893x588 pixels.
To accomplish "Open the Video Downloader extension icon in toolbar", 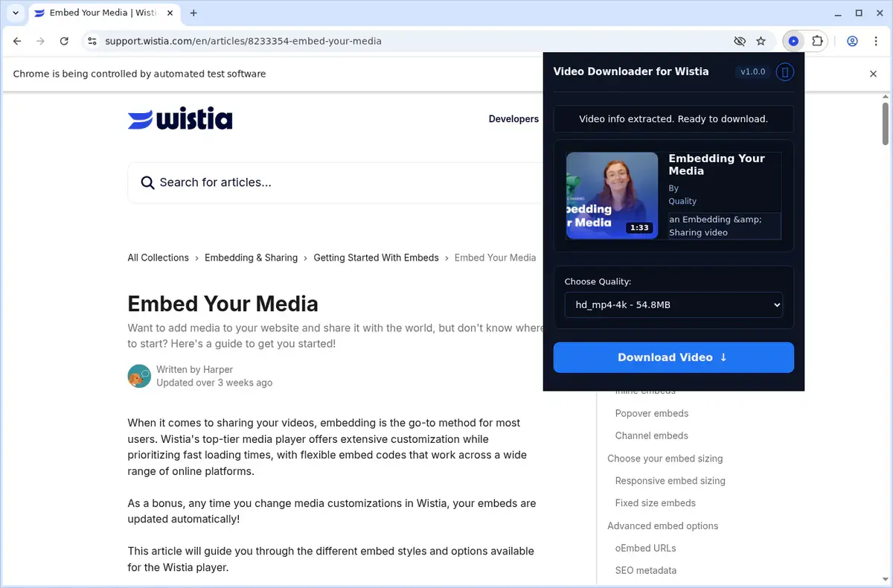I will (793, 41).
